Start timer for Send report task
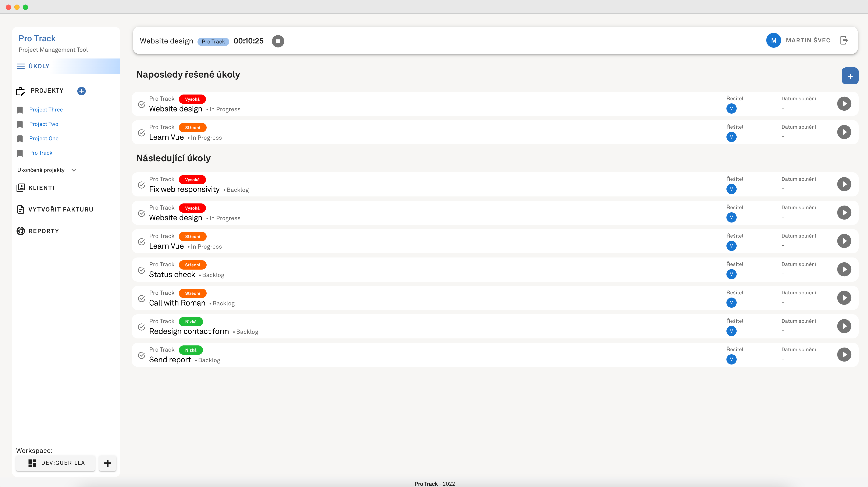 click(844, 355)
